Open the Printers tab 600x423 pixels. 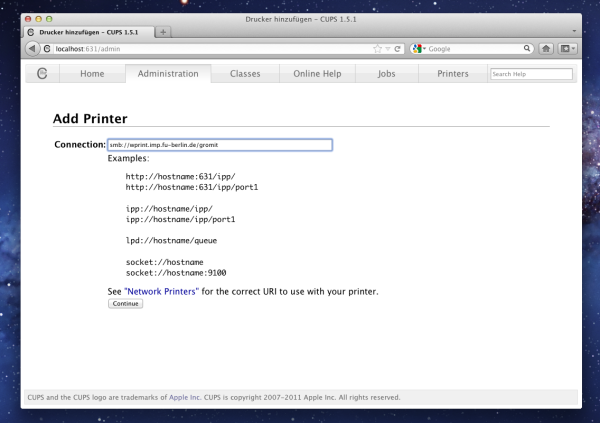(x=453, y=73)
